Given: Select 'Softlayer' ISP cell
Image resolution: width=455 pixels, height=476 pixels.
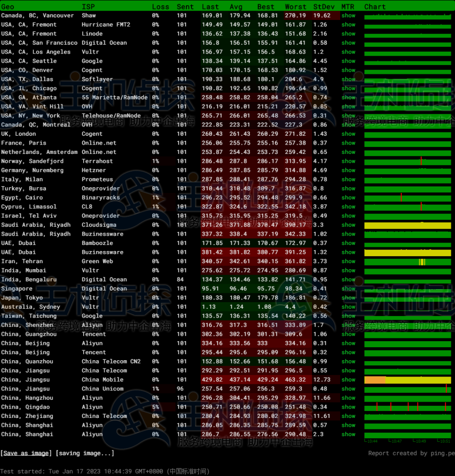Looking at the screenshot, I should pyautogui.click(x=97, y=79).
